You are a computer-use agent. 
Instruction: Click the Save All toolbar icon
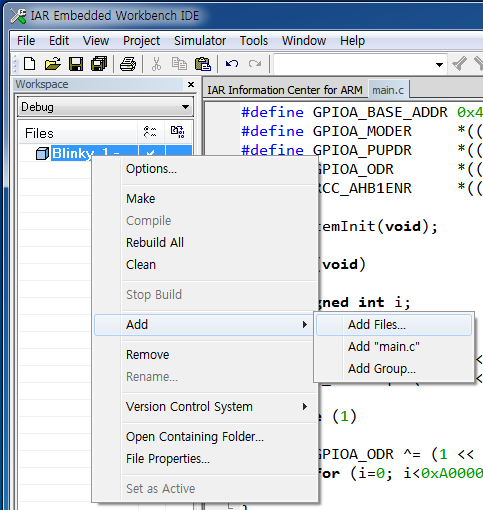coord(99,64)
